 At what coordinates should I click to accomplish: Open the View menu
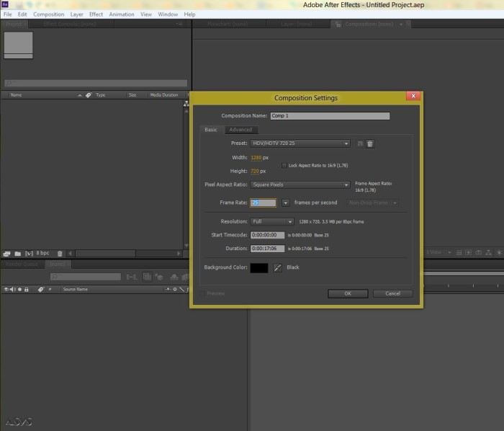click(x=146, y=14)
